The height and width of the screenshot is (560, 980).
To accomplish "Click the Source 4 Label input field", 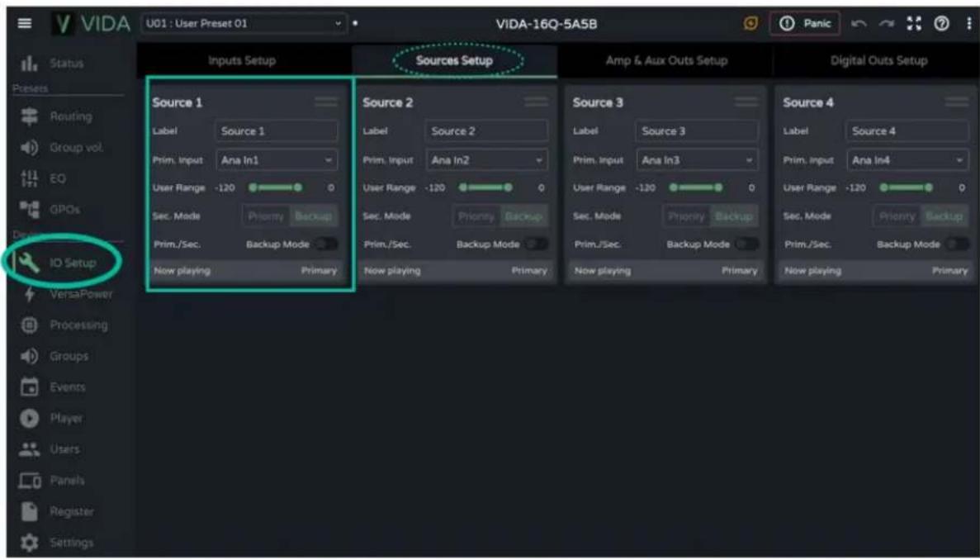I will (908, 131).
